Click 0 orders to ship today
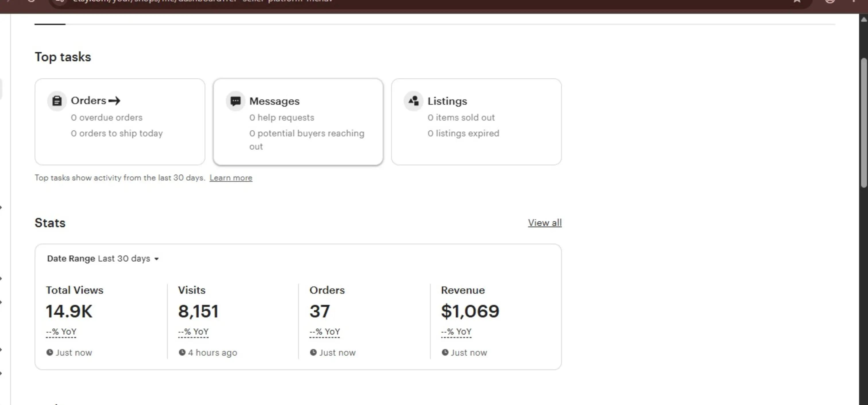868x405 pixels. pyautogui.click(x=117, y=133)
